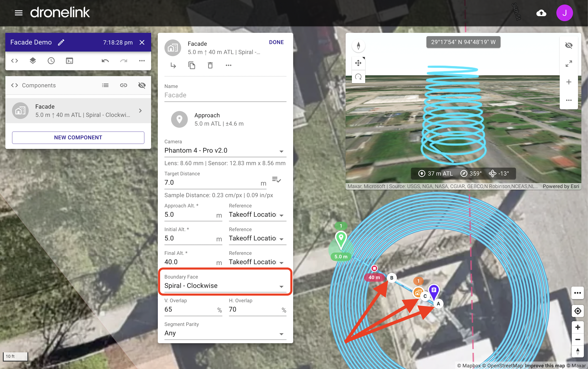Select boundary point B on map
Screen dimensions: 588x369
[x=392, y=278]
